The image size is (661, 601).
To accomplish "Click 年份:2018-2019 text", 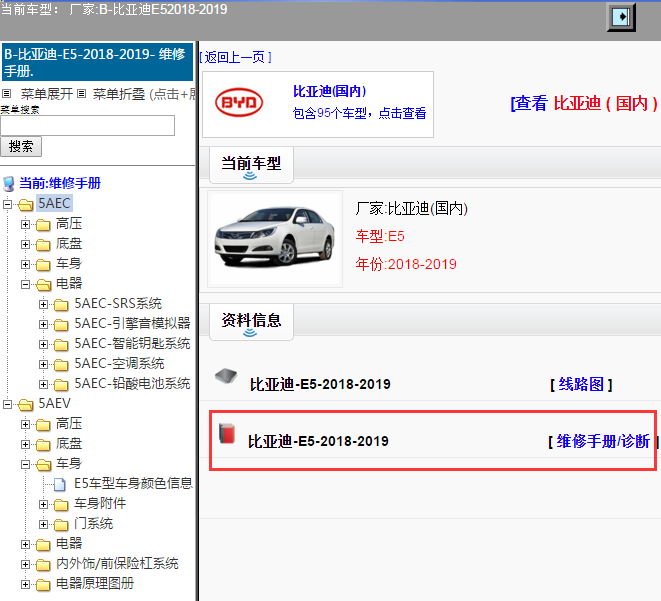I will 406,265.
